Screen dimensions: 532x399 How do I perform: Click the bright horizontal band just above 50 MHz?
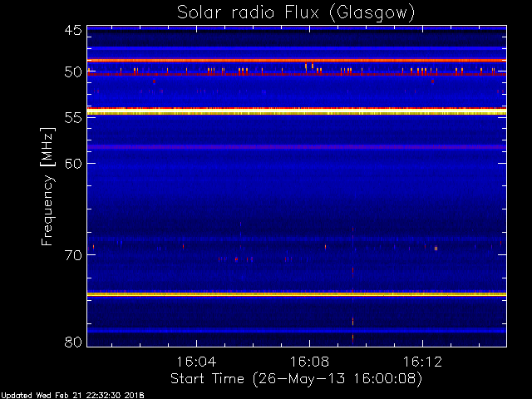(249, 60)
